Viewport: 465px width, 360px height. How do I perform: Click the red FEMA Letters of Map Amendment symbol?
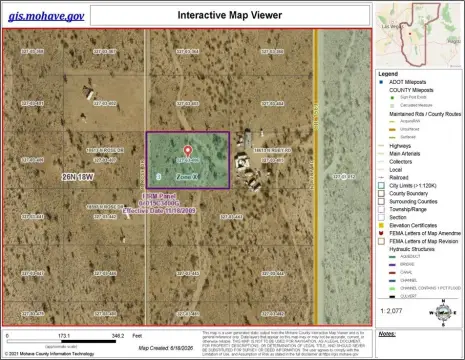point(381,233)
